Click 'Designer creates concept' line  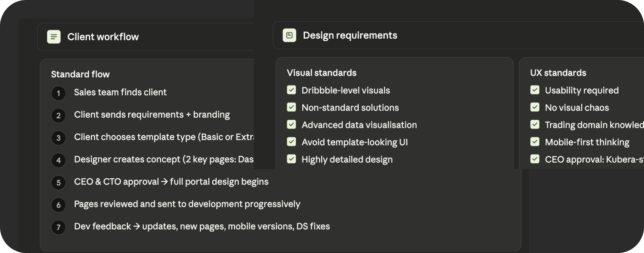[x=164, y=159]
